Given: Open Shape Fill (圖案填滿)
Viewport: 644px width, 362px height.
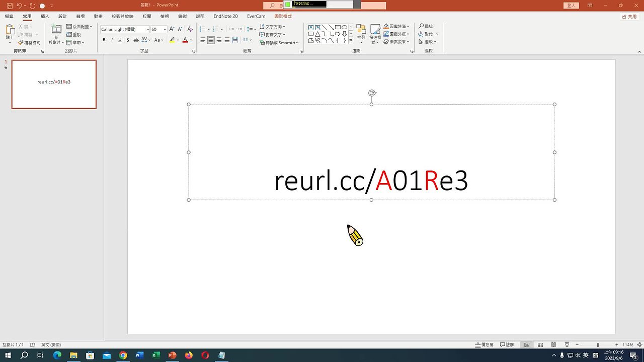Looking at the screenshot, I should (x=397, y=26).
